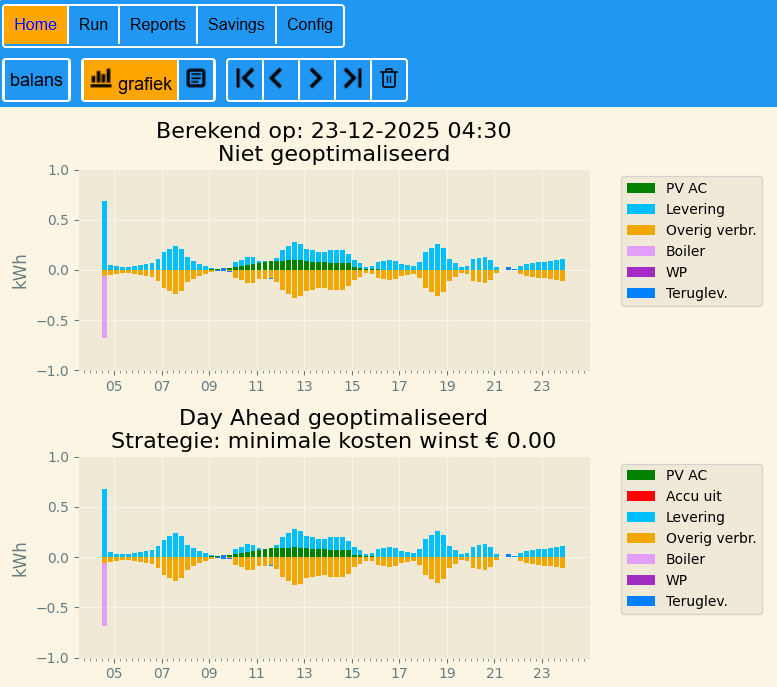Click 'Overig verbr.' label in top legend
The image size is (777, 687).
pos(711,230)
